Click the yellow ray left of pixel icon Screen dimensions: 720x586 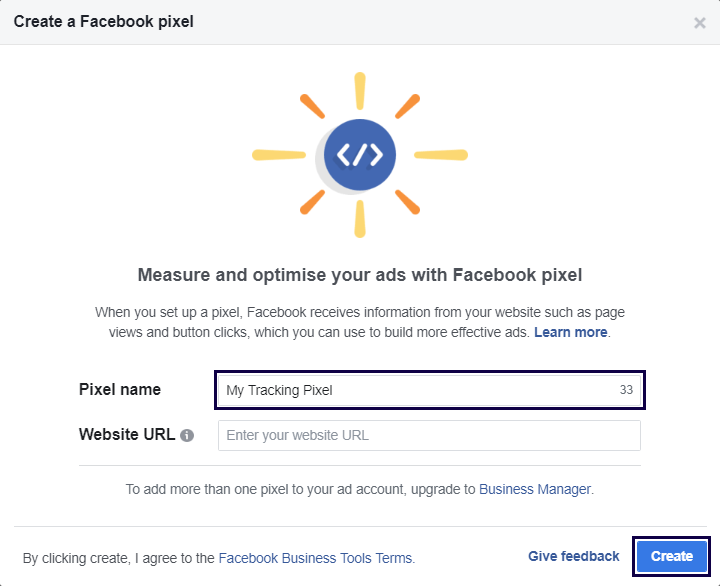coord(277,155)
